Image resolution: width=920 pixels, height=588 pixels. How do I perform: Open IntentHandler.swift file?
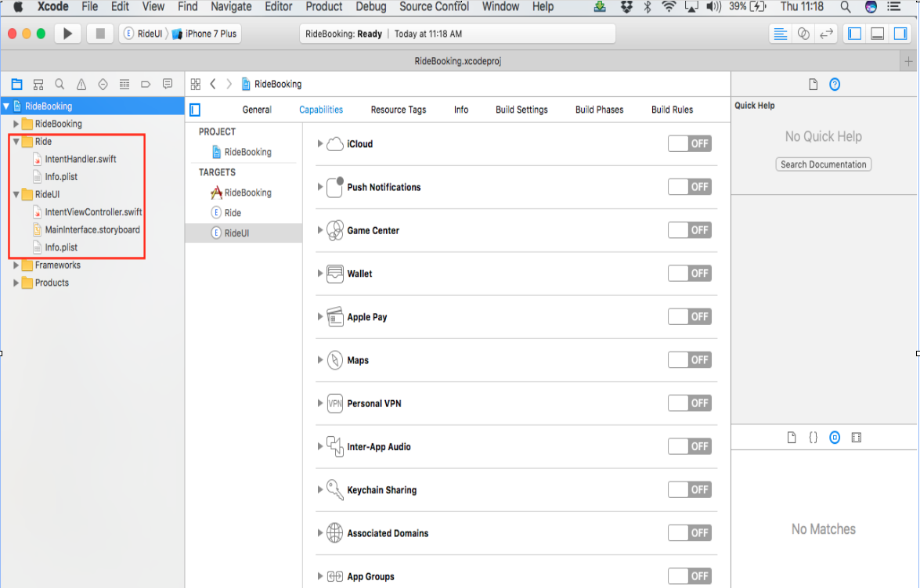coord(81,159)
